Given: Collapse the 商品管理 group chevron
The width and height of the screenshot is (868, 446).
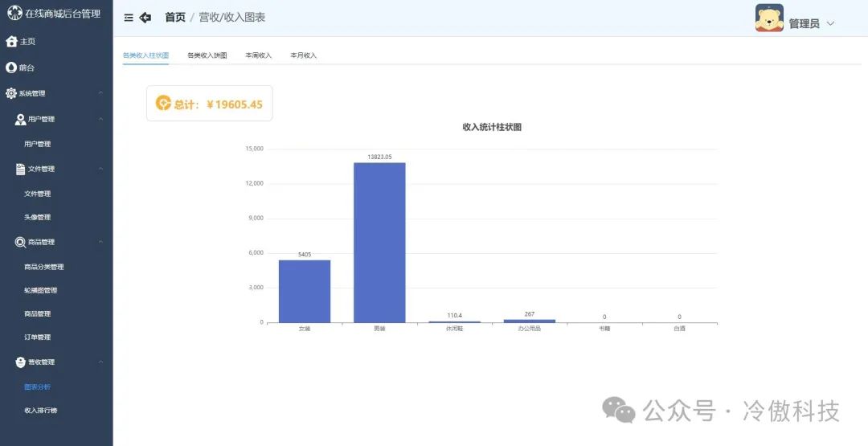Looking at the screenshot, I should click(100, 242).
